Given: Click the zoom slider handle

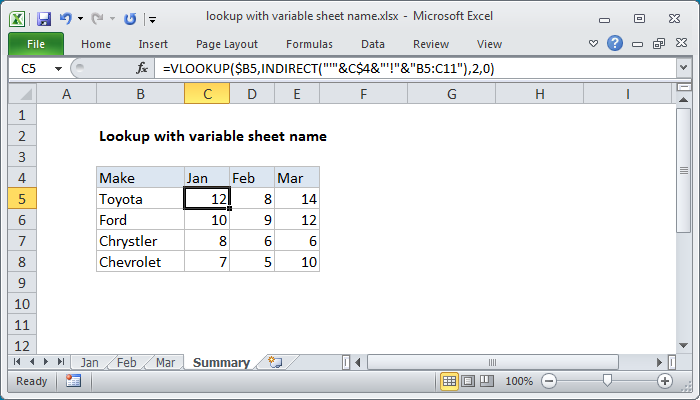Looking at the screenshot, I should click(x=607, y=381).
